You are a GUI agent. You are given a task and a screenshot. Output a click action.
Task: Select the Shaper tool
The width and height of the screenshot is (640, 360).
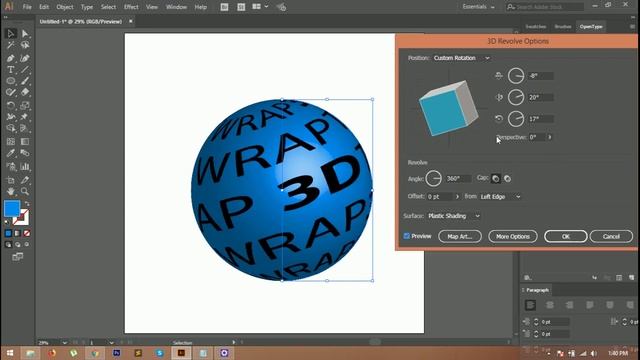pyautogui.click(x=11, y=92)
